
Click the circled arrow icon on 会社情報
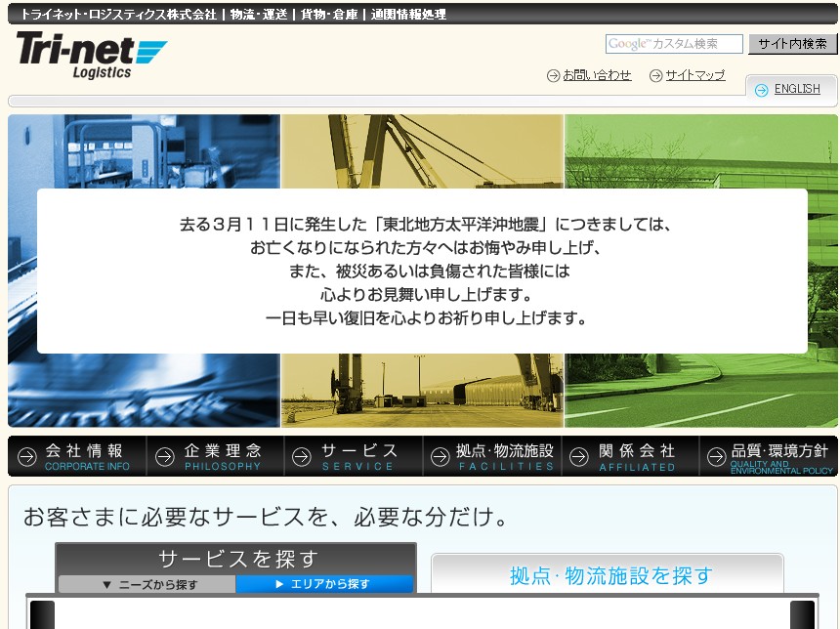(x=27, y=456)
